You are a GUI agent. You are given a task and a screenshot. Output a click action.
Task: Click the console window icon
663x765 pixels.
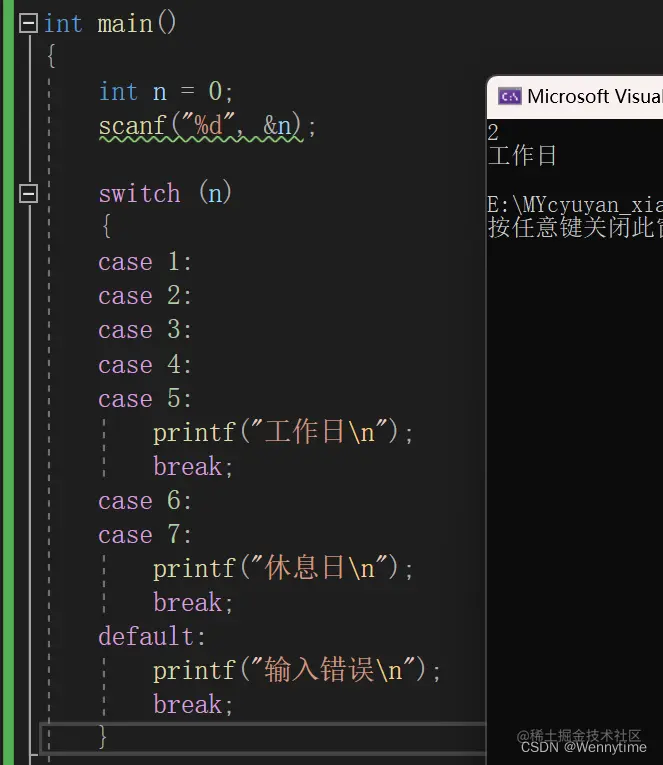coord(509,97)
